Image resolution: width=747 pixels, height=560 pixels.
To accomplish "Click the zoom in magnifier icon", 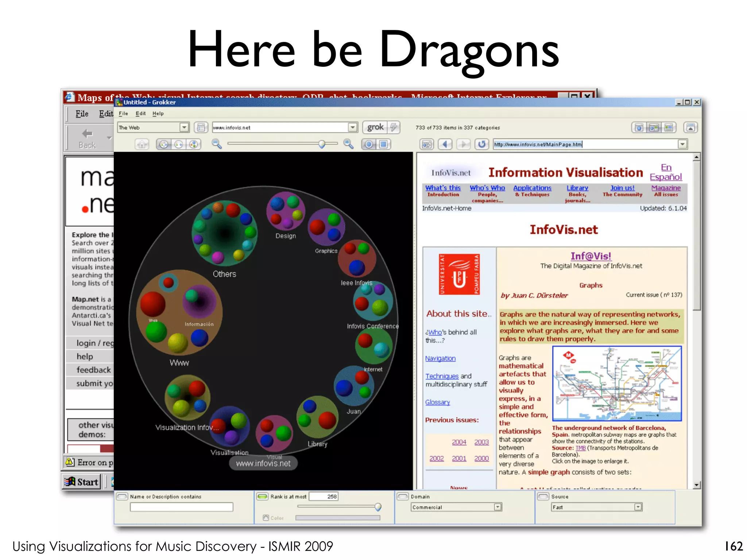I will click(348, 144).
